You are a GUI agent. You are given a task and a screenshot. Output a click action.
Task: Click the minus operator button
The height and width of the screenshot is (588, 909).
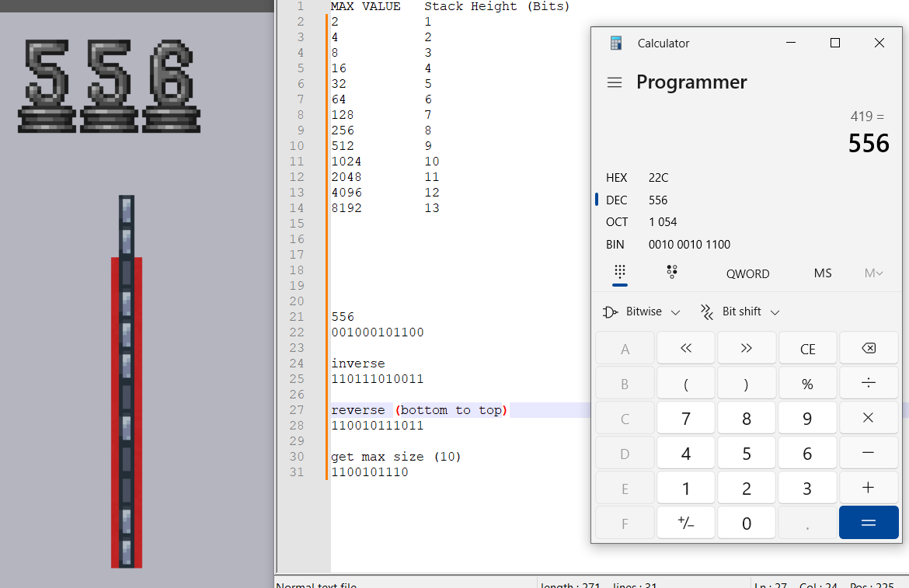(869, 453)
